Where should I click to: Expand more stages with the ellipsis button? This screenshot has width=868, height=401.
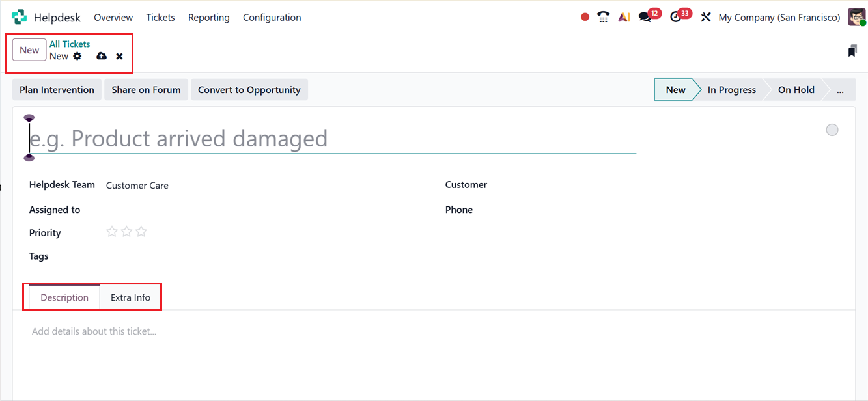click(x=840, y=90)
